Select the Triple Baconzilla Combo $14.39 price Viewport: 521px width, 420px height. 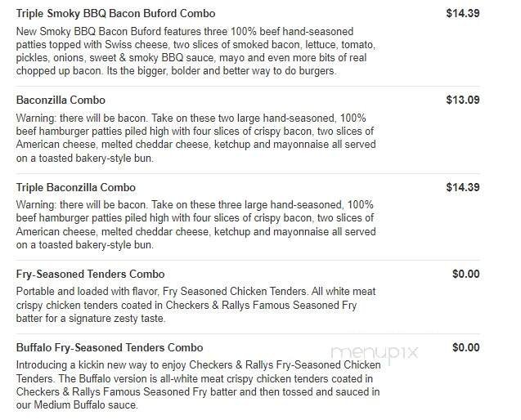click(x=462, y=188)
